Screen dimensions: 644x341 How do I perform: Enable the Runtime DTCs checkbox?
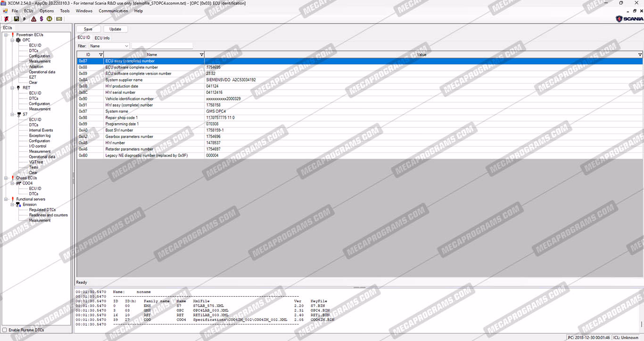pos(5,330)
